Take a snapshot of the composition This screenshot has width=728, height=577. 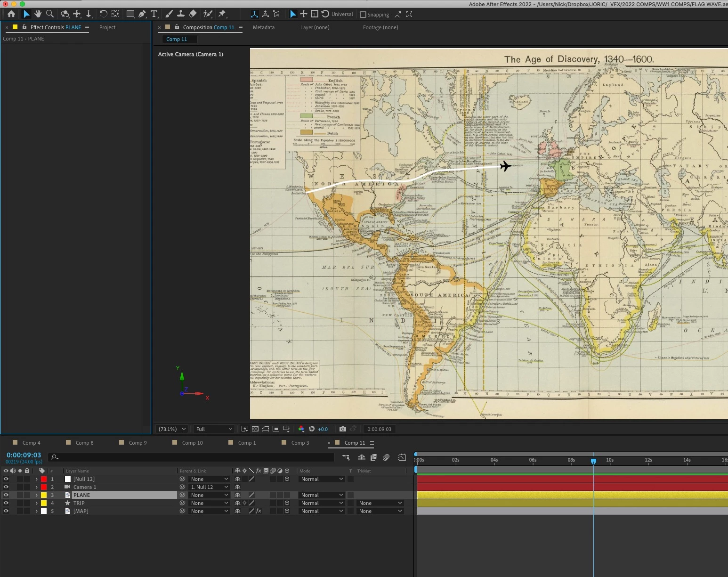343,429
